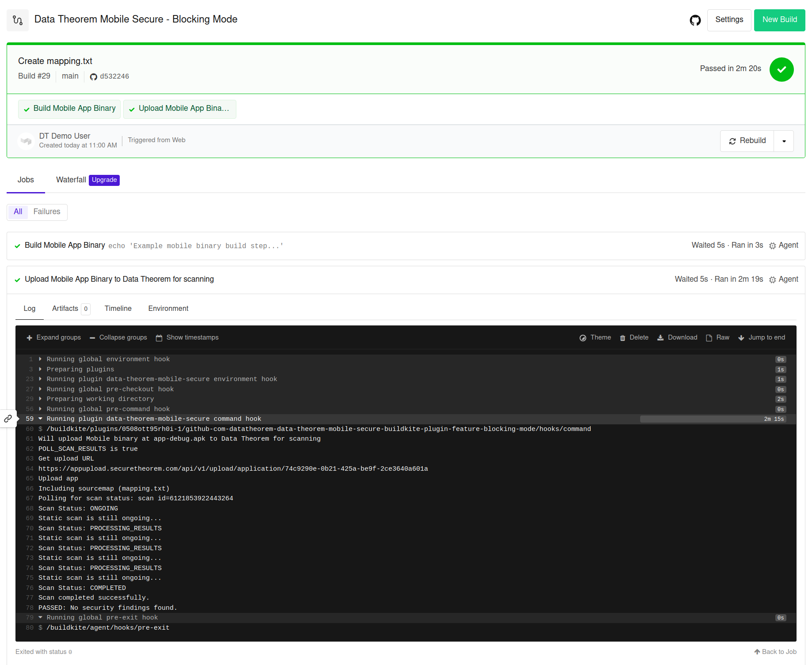Click the Jump to end arrow icon
The width and height of the screenshot is (812, 665).
pyautogui.click(x=741, y=338)
